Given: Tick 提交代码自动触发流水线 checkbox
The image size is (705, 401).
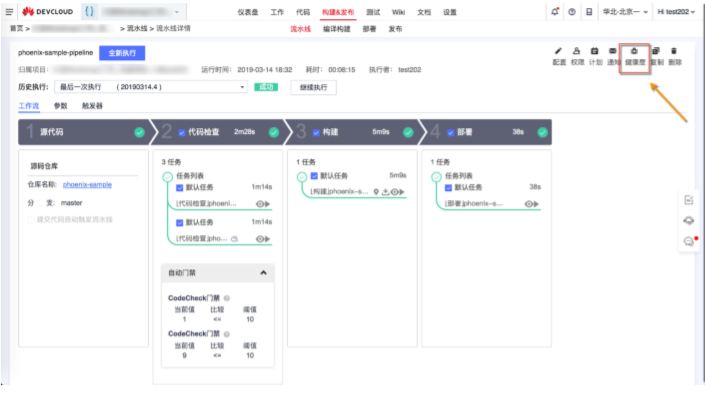Looking at the screenshot, I should [31, 219].
